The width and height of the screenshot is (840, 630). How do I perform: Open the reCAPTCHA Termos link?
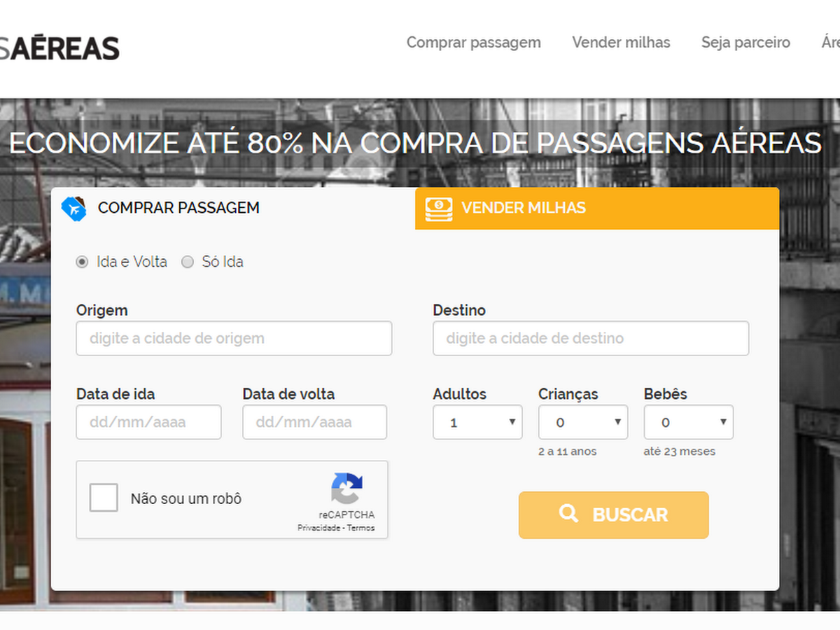361,528
